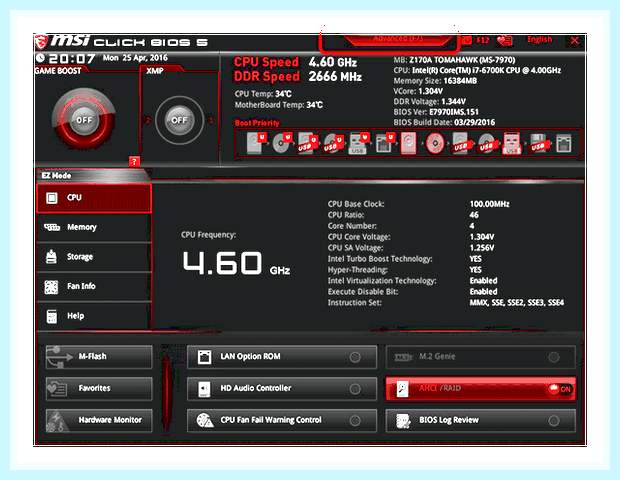620x480 pixels.
Task: Open the Memory section
Action: pyautogui.click(x=94, y=227)
